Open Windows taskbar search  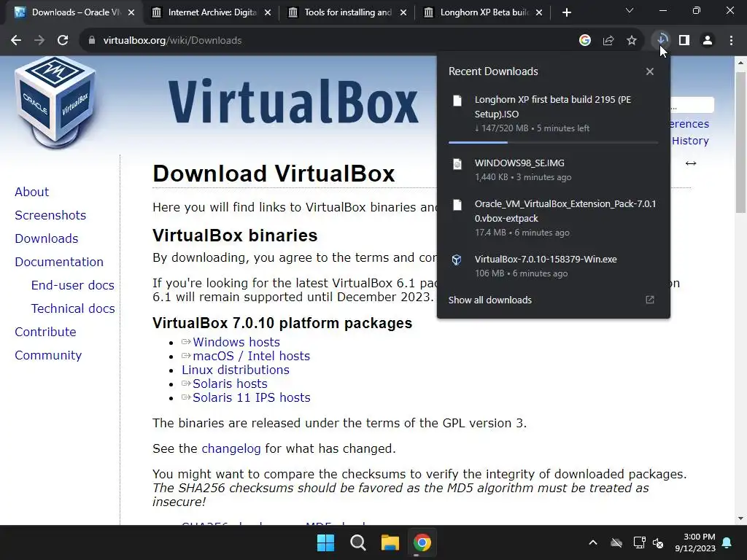tap(357, 542)
